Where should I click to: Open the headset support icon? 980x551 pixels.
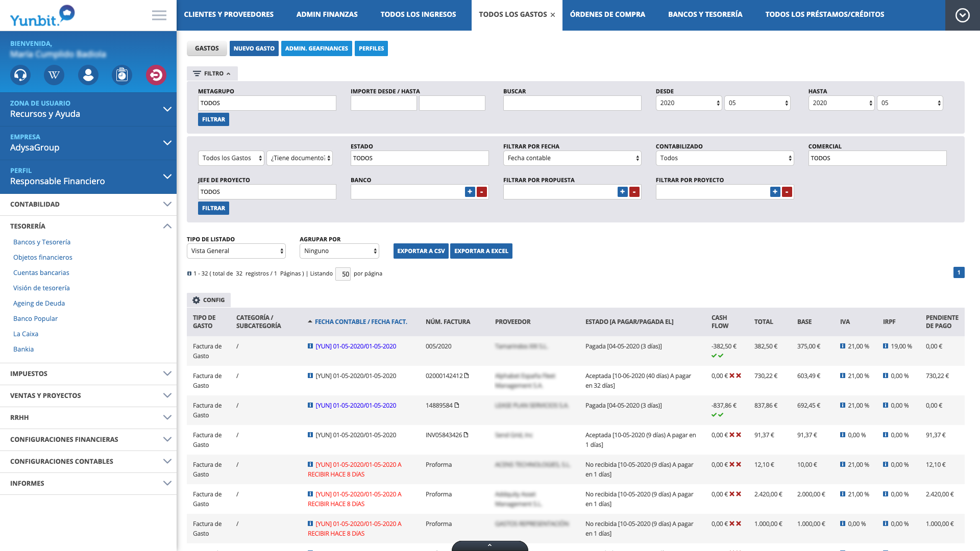20,75
